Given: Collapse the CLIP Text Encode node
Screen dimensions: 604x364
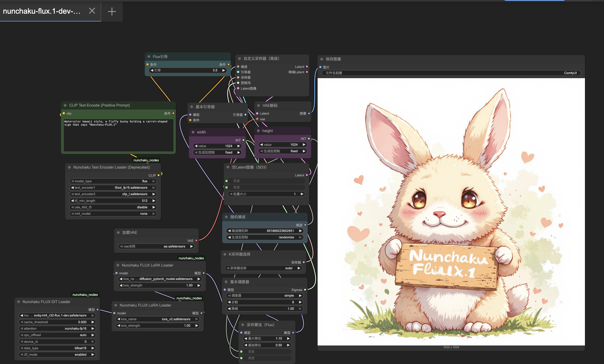Looking at the screenshot, I should (x=65, y=105).
